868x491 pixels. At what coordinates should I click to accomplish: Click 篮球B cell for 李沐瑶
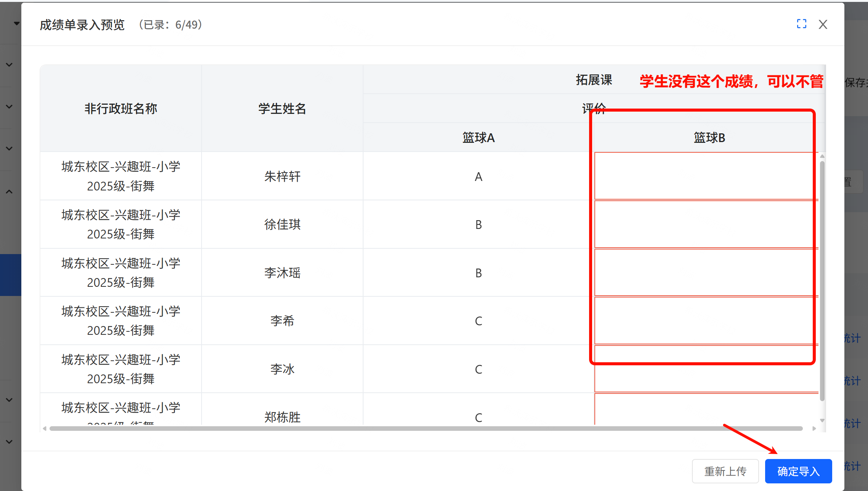pos(705,273)
